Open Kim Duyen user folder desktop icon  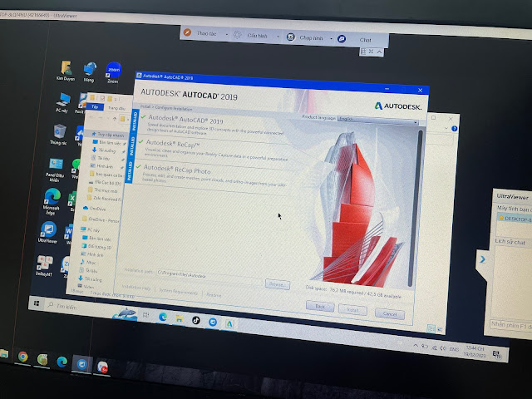pyautogui.click(x=66, y=71)
